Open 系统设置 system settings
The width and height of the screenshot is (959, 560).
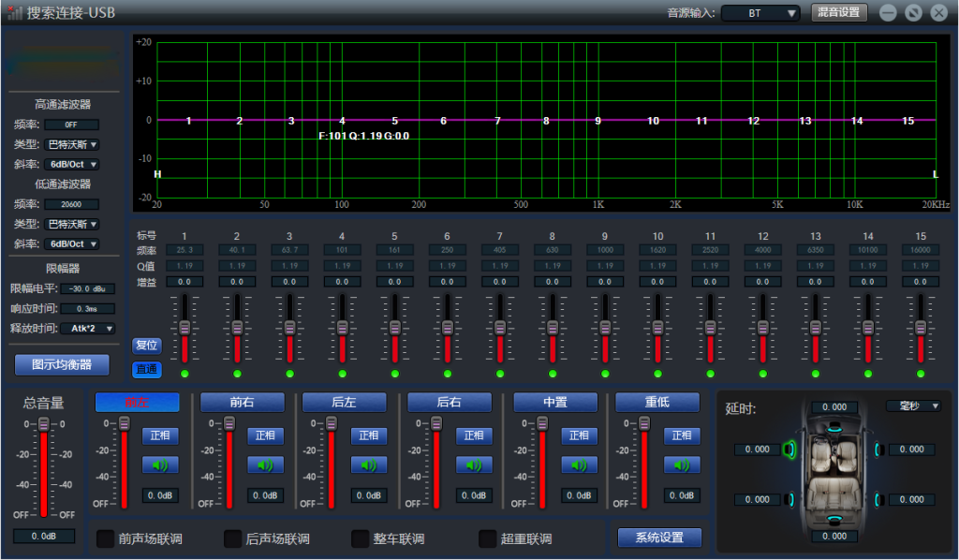pos(659,538)
